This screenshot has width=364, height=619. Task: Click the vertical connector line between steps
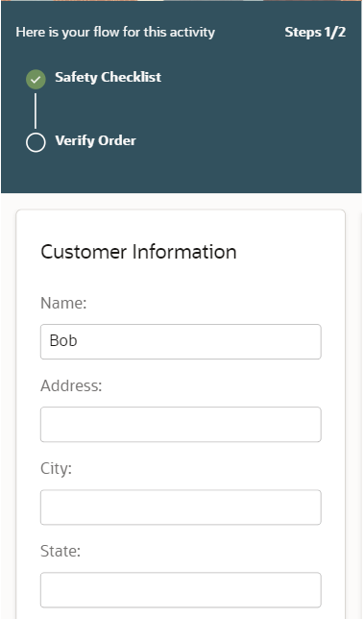[x=36, y=111]
